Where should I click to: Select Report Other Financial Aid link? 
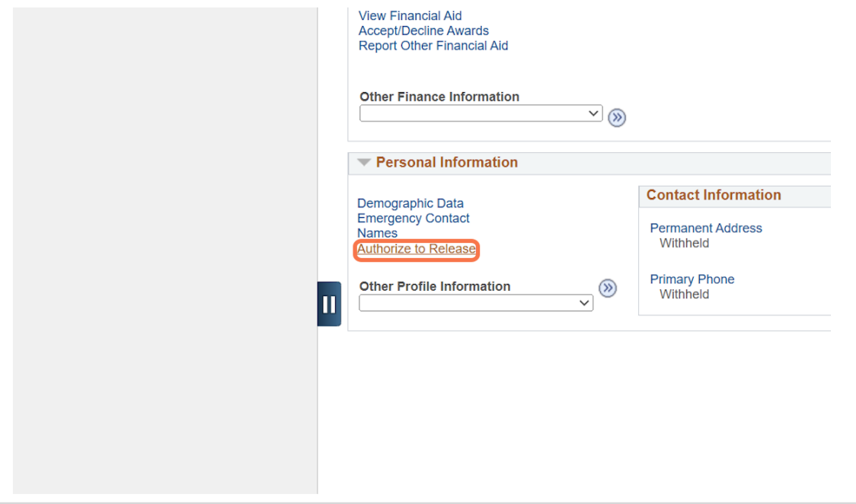coord(433,46)
